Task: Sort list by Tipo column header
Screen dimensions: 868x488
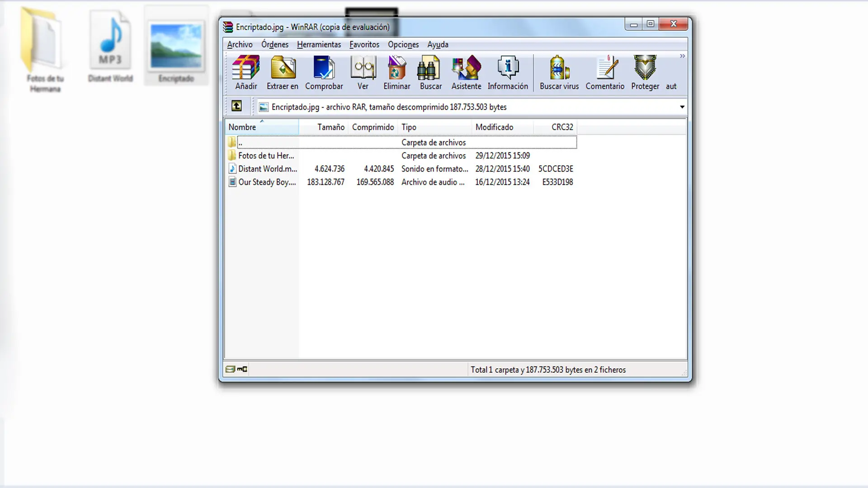Action: (435, 127)
